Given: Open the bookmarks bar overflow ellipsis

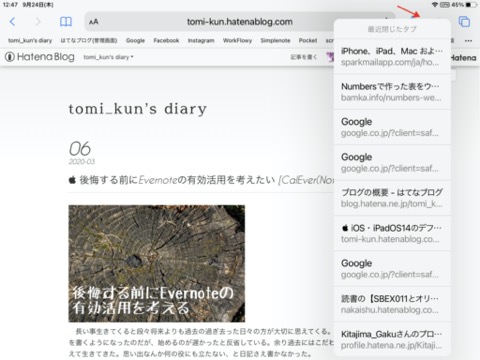Looking at the screenshot, I should click(x=468, y=41).
